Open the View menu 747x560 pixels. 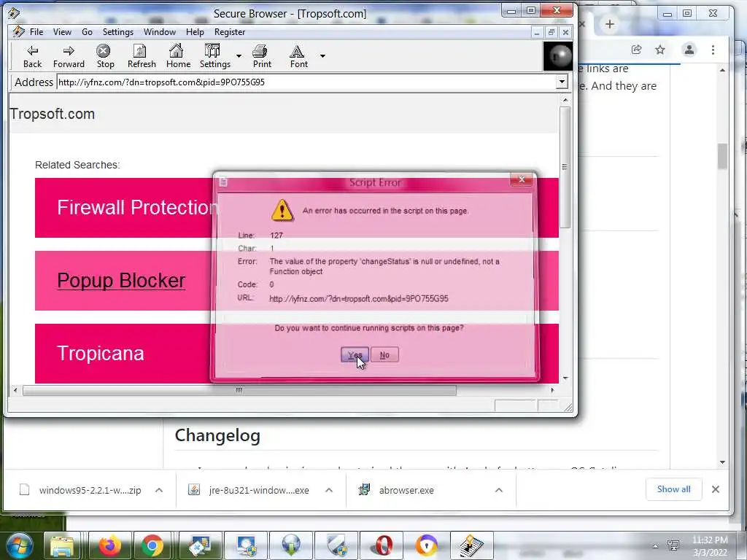[62, 32]
